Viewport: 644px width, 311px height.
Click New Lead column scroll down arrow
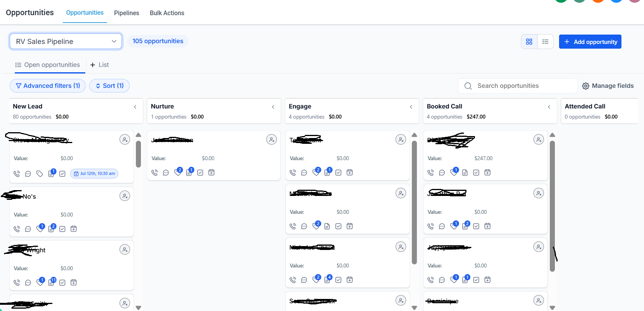tap(138, 308)
